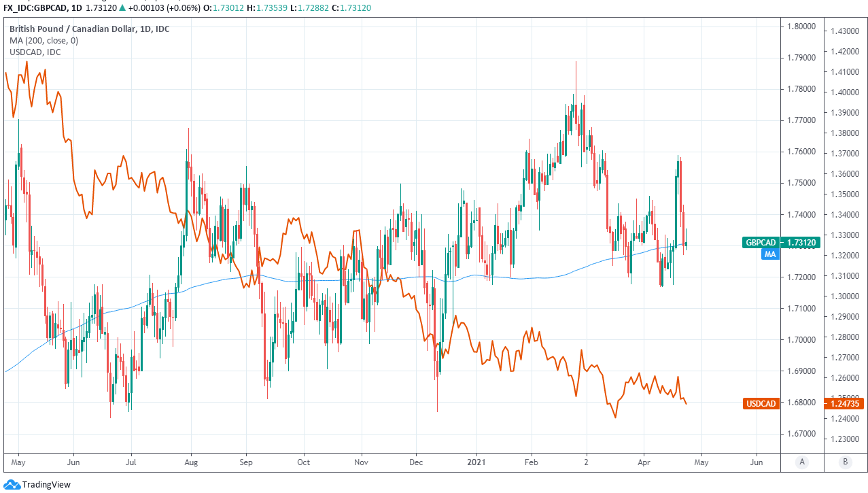This screenshot has width=868, height=493.
Task: Select the USDCAD, IDC legend entry
Action: click(35, 52)
